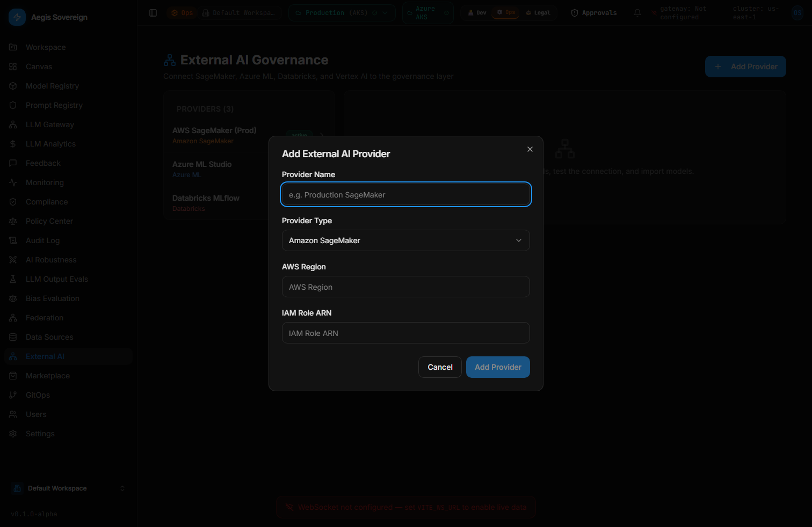This screenshot has height=527, width=812.
Task: Click the orange Ops badge beside sidebar toggle
Action: pyautogui.click(x=182, y=13)
